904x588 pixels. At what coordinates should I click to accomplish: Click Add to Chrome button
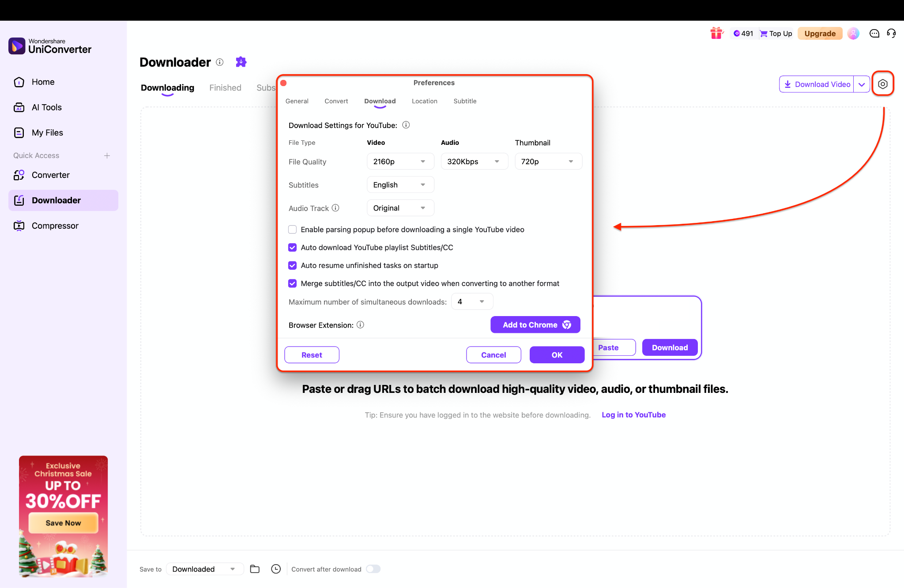(535, 324)
